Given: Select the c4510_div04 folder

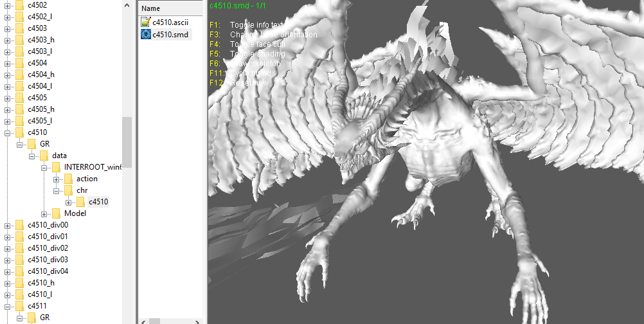Looking at the screenshot, I should click(x=48, y=271).
